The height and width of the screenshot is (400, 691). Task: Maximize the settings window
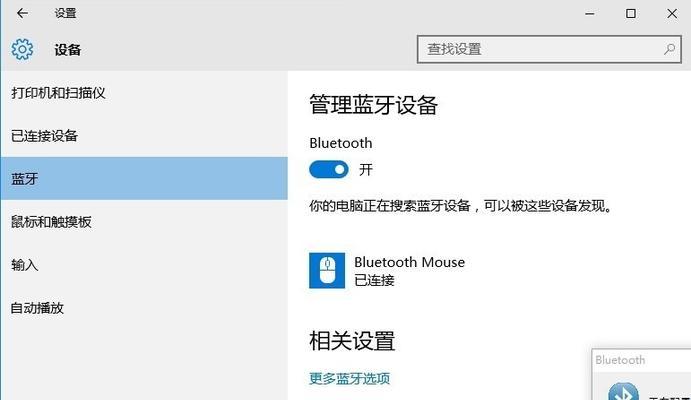click(x=631, y=14)
